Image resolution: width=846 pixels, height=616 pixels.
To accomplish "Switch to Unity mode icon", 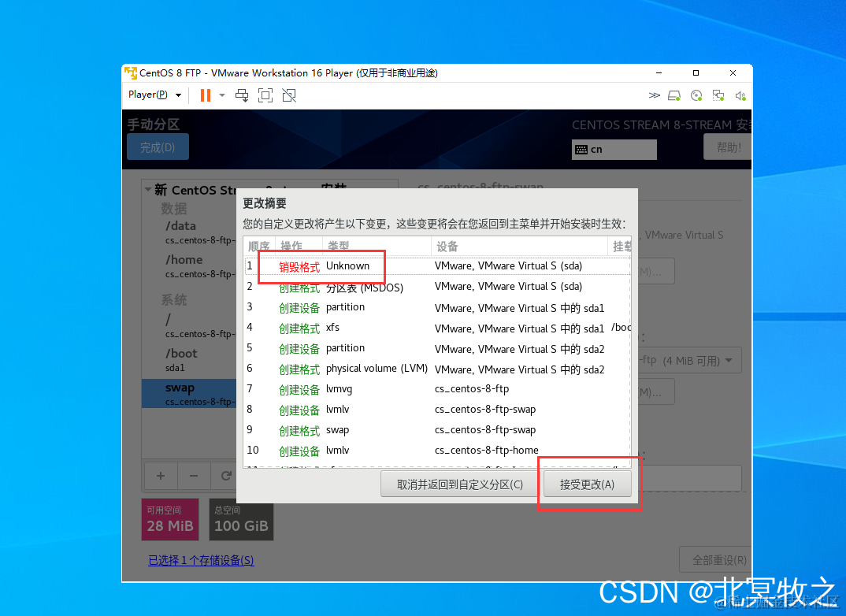I will point(289,95).
